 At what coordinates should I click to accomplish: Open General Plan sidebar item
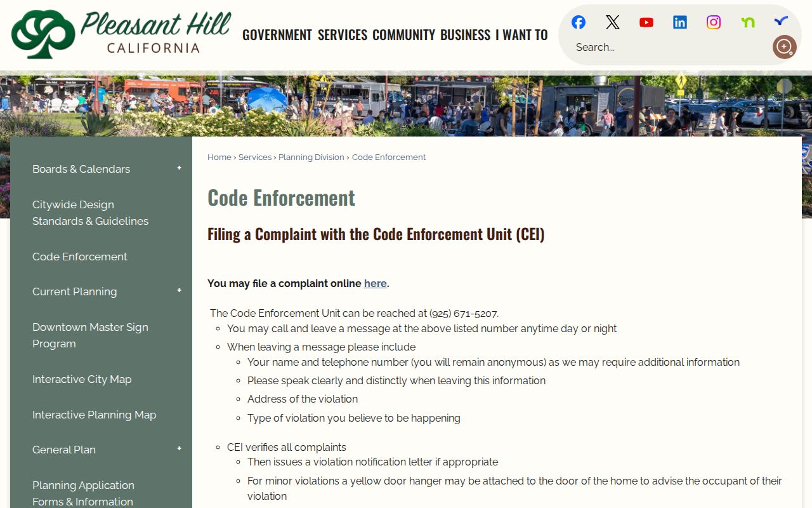point(64,450)
